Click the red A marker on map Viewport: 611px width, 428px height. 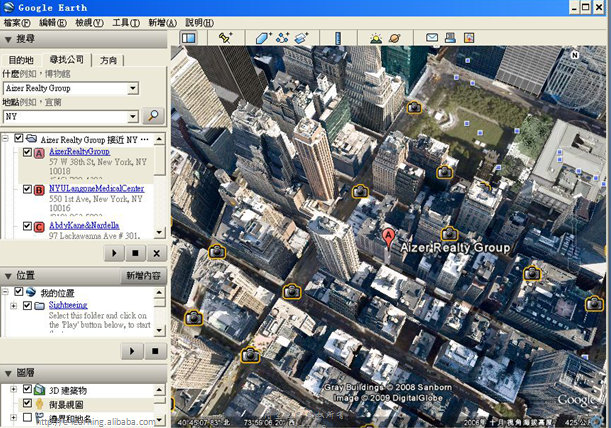click(388, 238)
